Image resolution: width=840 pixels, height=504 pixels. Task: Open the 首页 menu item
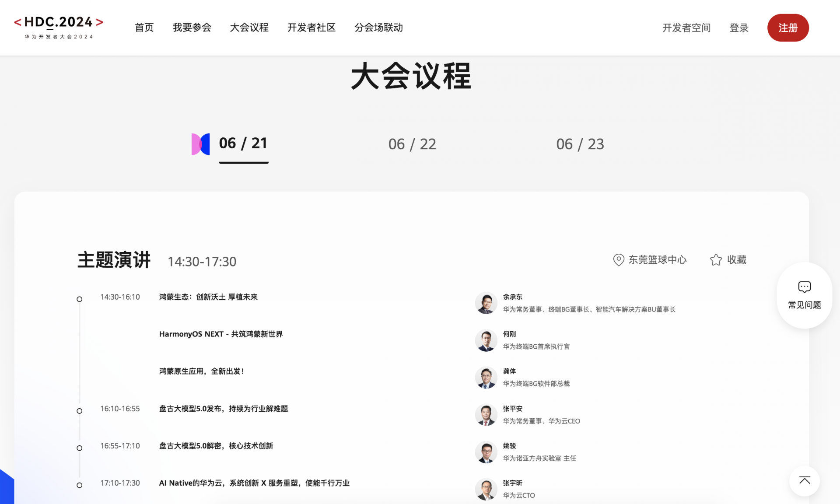[x=144, y=28]
